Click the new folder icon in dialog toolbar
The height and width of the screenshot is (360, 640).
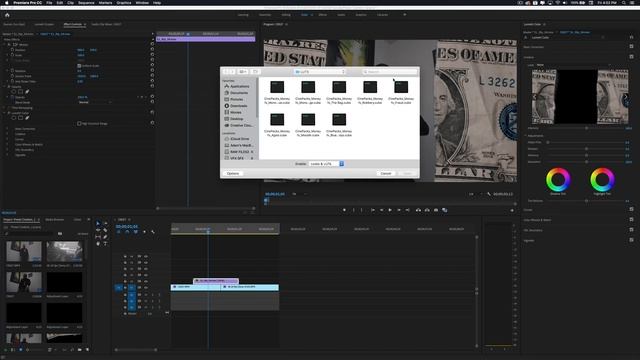(256, 72)
